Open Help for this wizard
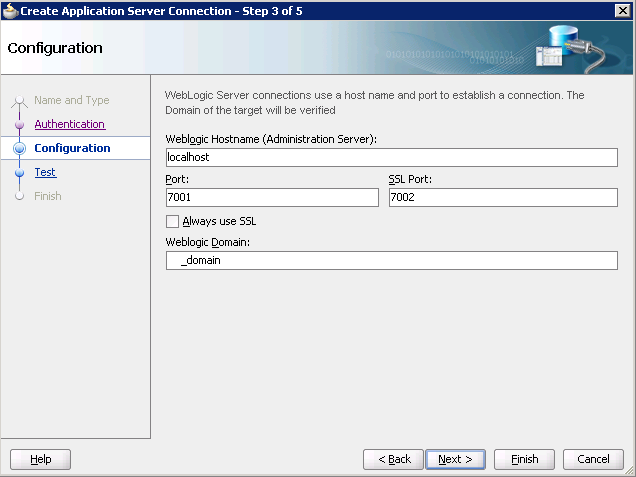The width and height of the screenshot is (636, 477). pyautogui.click(x=41, y=459)
